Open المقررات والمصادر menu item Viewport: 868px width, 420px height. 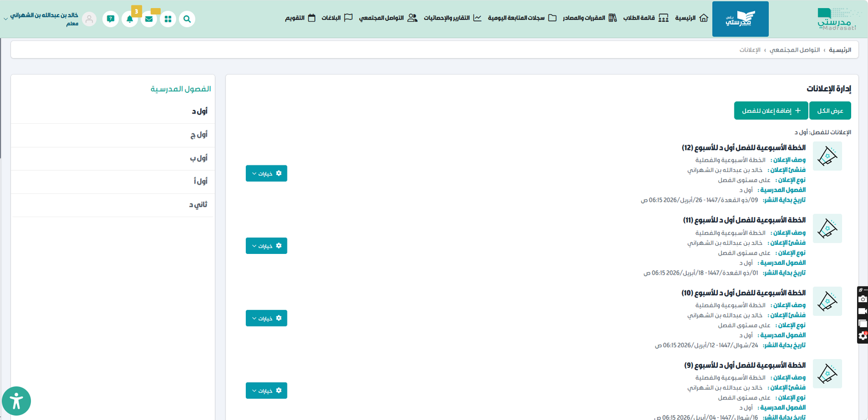[590, 18]
